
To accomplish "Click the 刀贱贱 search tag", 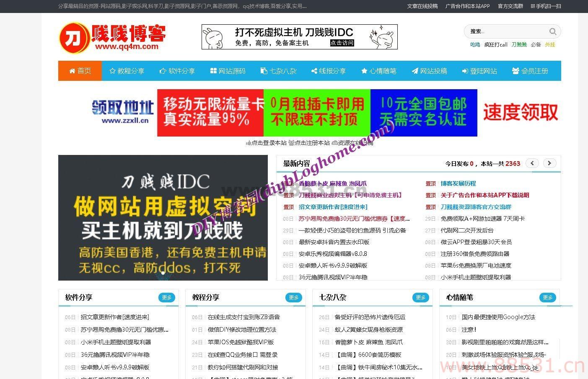I will pyautogui.click(x=519, y=44).
